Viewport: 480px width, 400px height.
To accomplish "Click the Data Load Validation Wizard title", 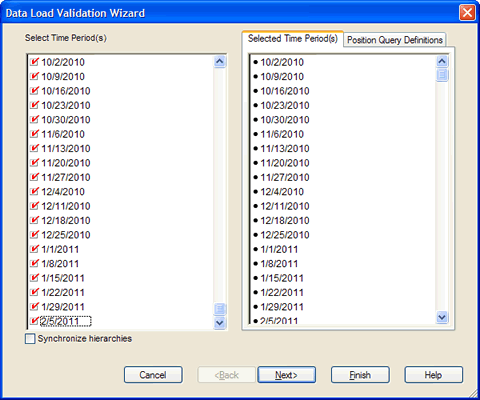I will pos(75,13).
